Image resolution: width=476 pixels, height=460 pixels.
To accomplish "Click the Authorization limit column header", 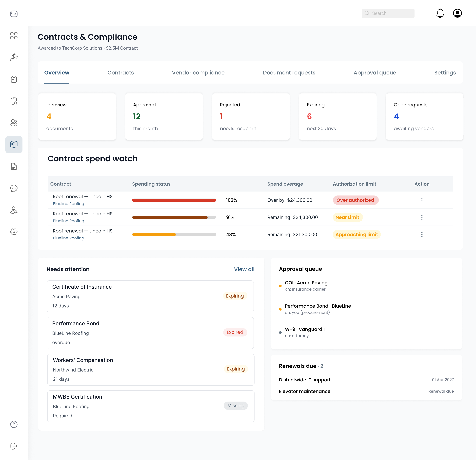I will coord(354,184).
